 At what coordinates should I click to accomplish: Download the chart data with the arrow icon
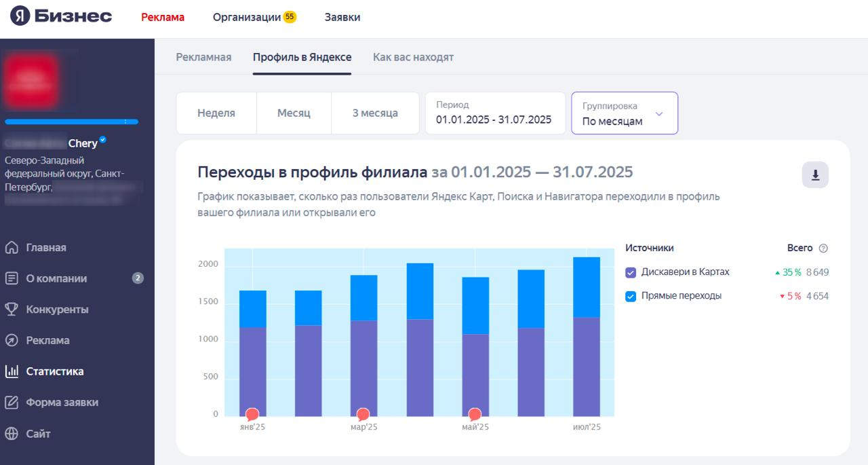click(x=815, y=175)
